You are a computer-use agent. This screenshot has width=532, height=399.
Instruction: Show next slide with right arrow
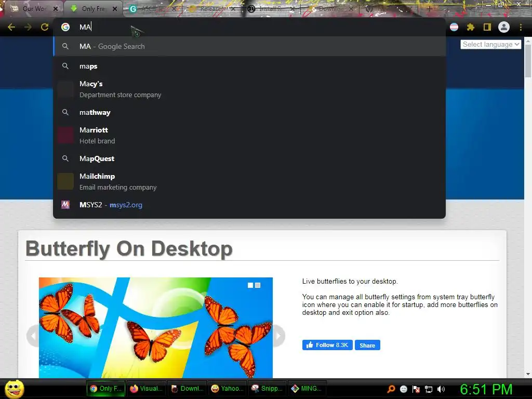(278, 336)
